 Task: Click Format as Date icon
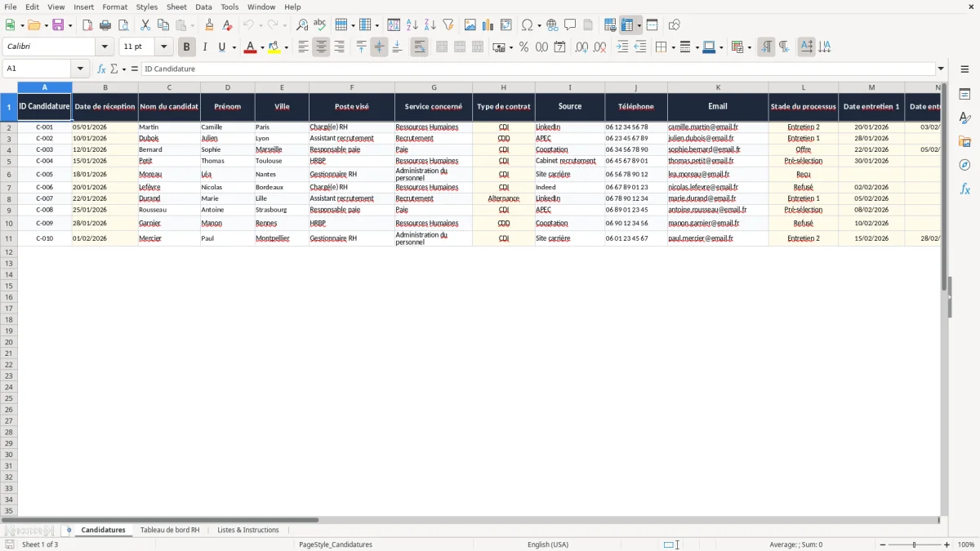tap(560, 47)
